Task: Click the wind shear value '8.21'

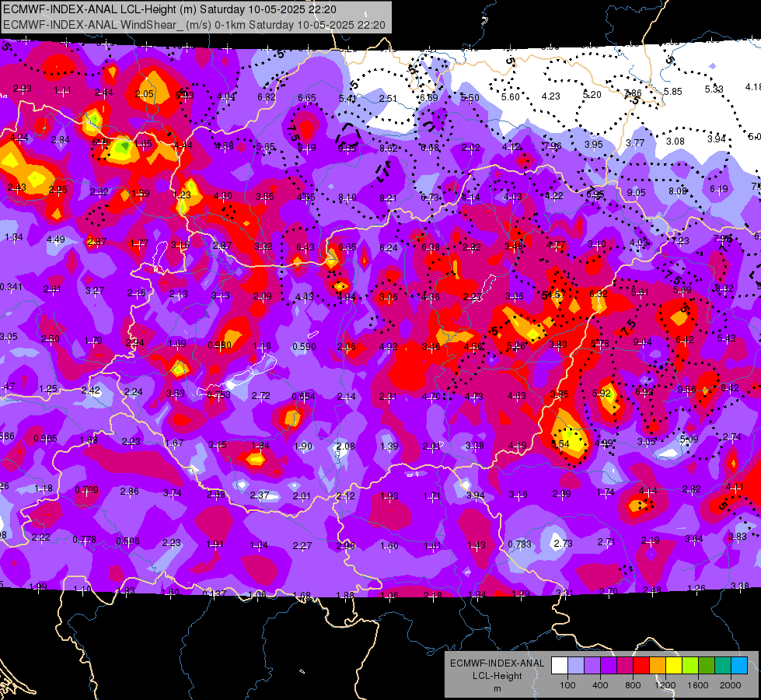Action: pyautogui.click(x=388, y=198)
